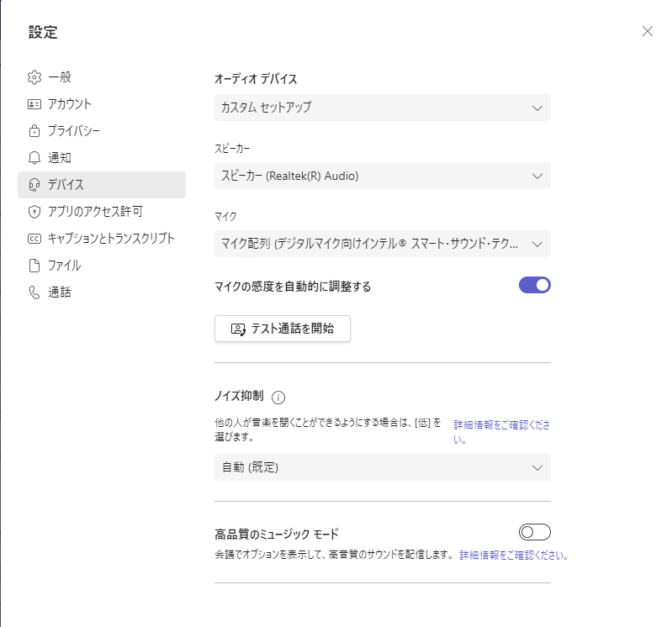The image size is (672, 627).
Task: Click the 設定 dialog title
Action: click(43, 32)
